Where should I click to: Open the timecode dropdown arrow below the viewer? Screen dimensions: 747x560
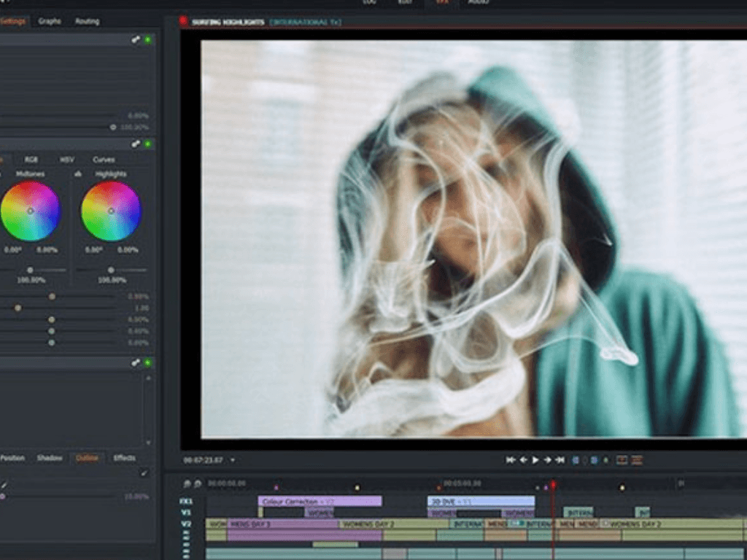[233, 460]
